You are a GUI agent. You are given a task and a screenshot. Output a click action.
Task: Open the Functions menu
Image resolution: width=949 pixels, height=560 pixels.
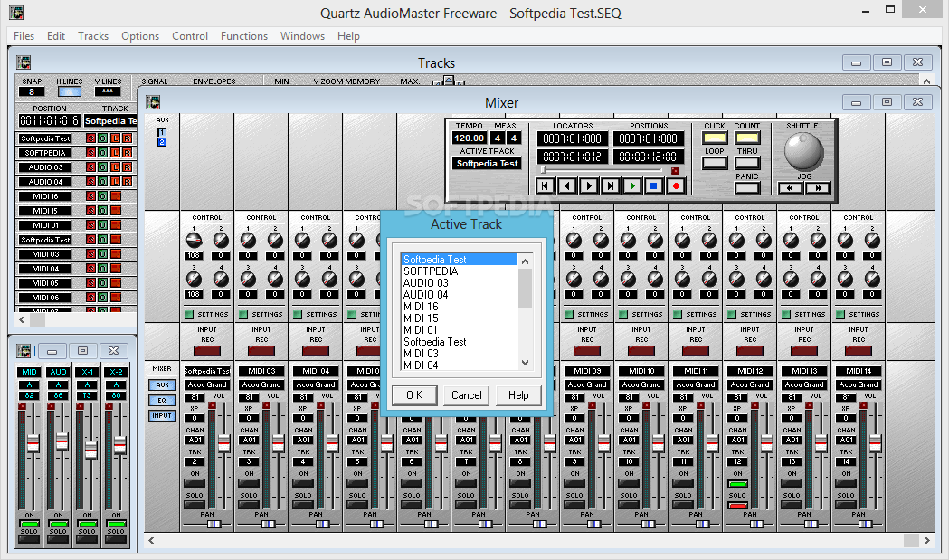tap(244, 35)
